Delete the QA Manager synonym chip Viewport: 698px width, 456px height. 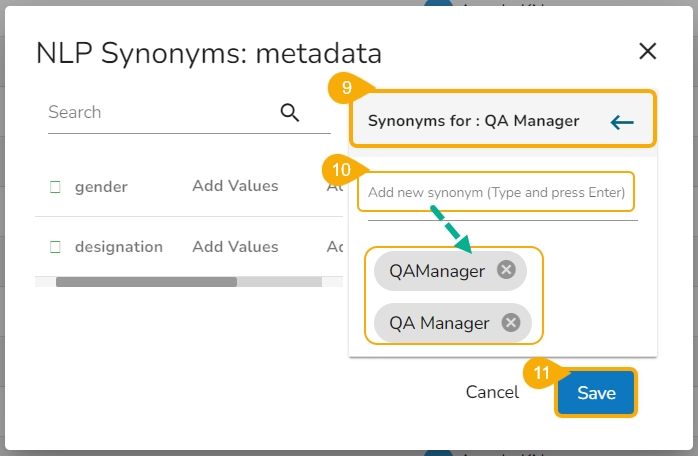pyautogui.click(x=511, y=322)
